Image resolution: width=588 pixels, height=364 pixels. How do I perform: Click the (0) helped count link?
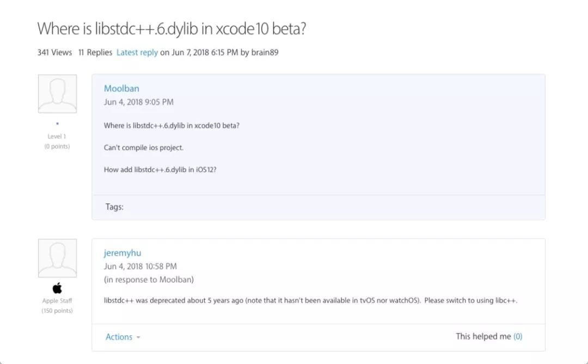(518, 336)
